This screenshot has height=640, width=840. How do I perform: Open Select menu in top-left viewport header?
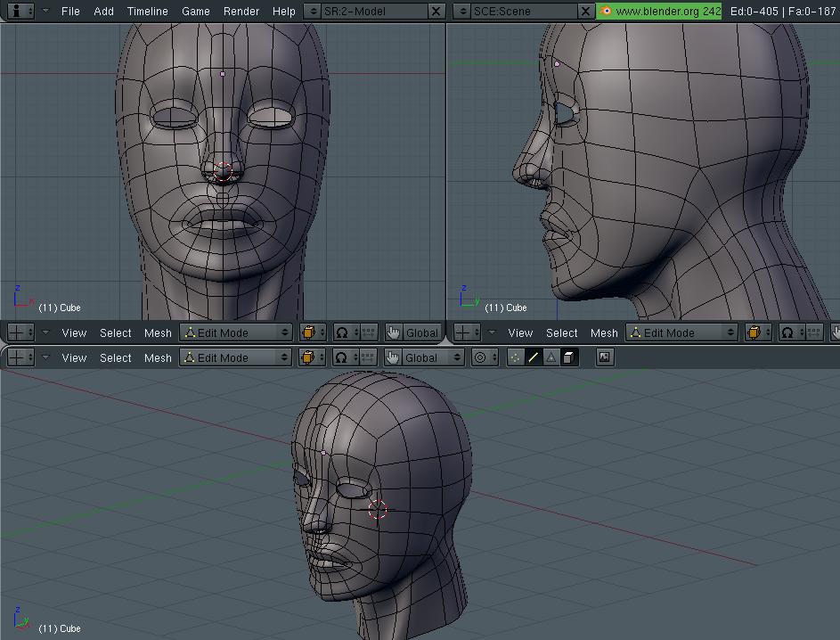tap(115, 332)
